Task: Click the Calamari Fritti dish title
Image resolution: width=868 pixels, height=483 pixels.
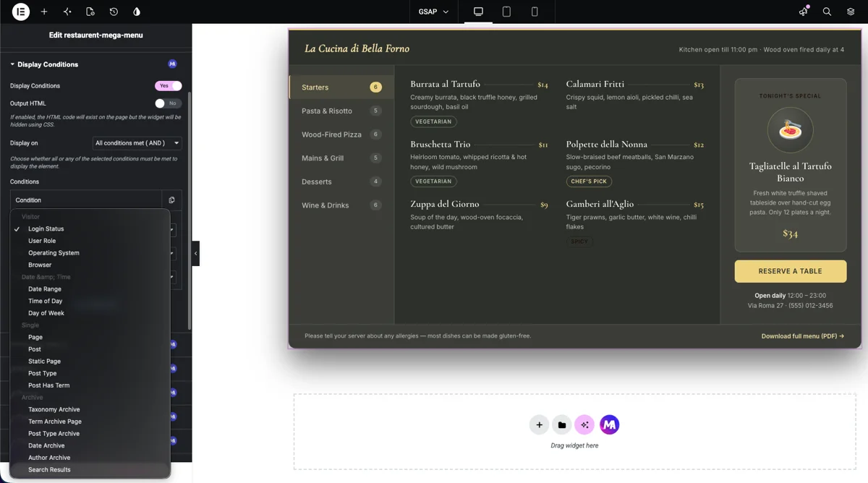Action: coord(595,84)
